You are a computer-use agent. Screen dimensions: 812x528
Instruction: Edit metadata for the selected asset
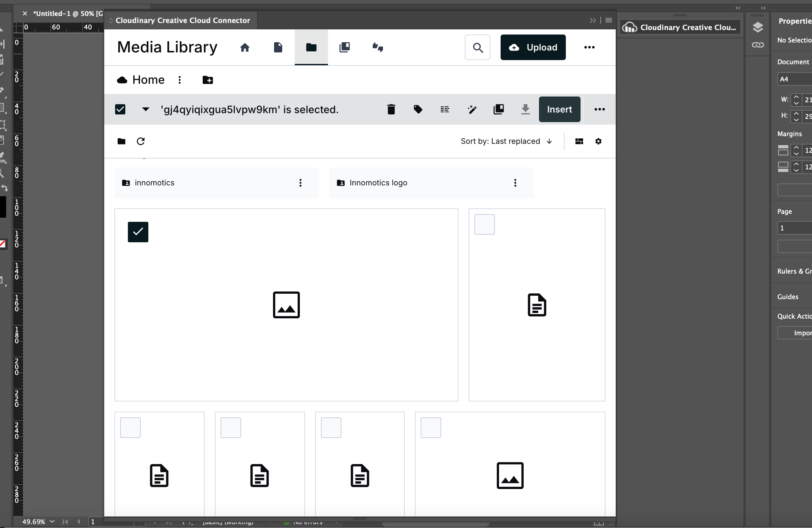[x=445, y=110]
